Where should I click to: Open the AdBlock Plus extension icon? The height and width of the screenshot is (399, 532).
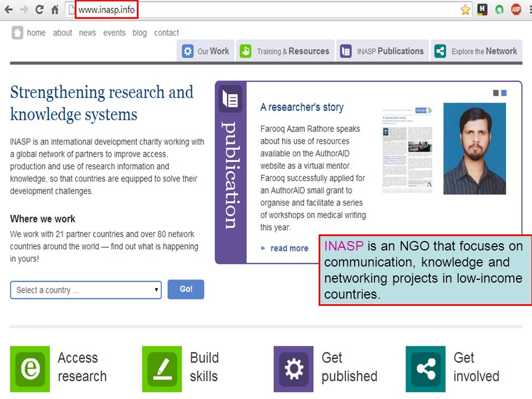(x=516, y=9)
